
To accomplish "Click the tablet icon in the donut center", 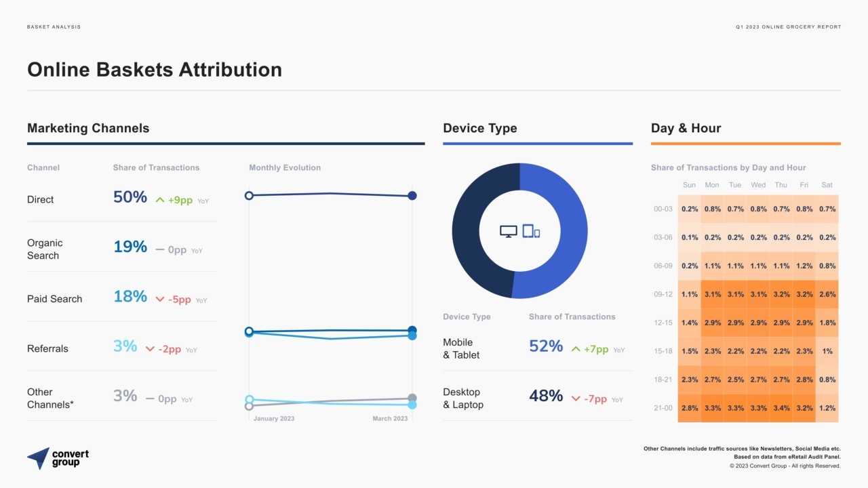I will pyautogui.click(x=528, y=231).
